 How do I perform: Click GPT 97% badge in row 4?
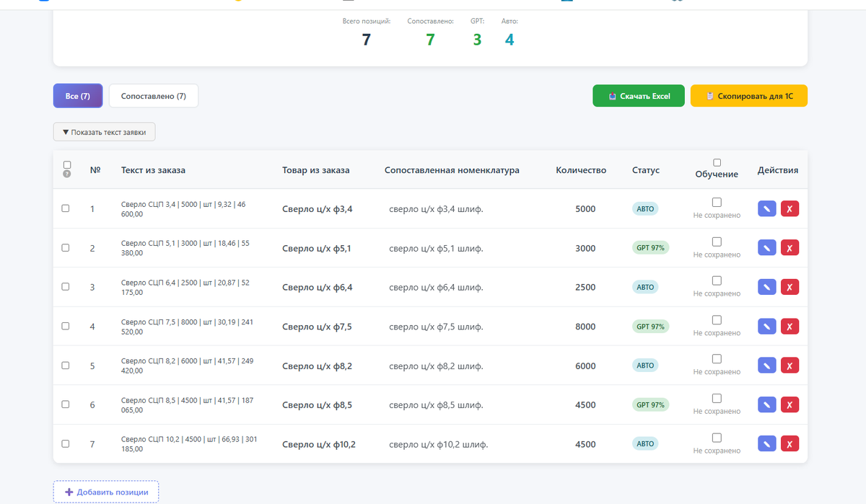[x=650, y=327]
